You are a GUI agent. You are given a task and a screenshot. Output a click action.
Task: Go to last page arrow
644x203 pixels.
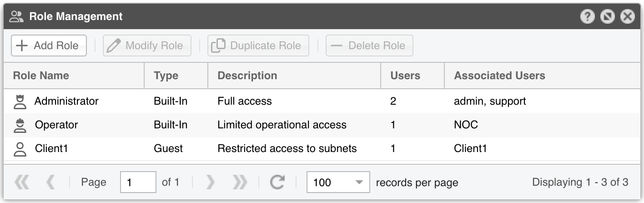tap(239, 183)
